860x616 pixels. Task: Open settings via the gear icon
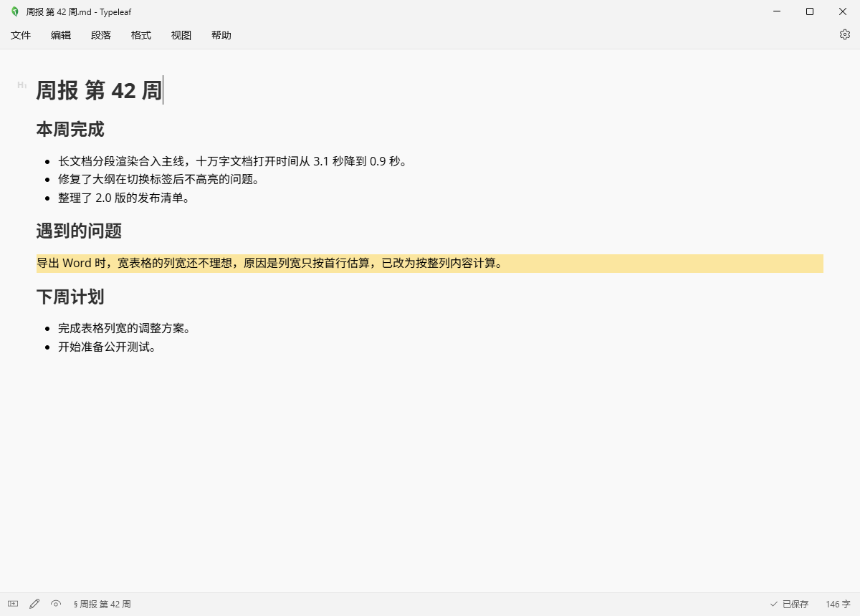pyautogui.click(x=845, y=34)
